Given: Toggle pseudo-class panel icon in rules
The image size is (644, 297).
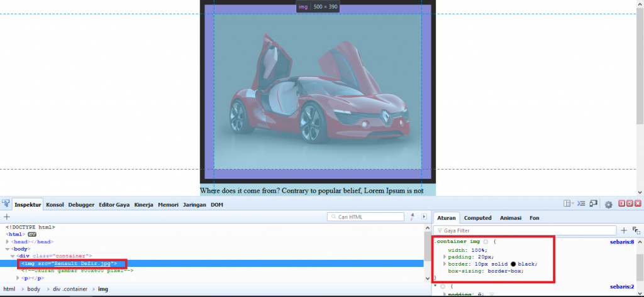Looking at the screenshot, I should 636,230.
